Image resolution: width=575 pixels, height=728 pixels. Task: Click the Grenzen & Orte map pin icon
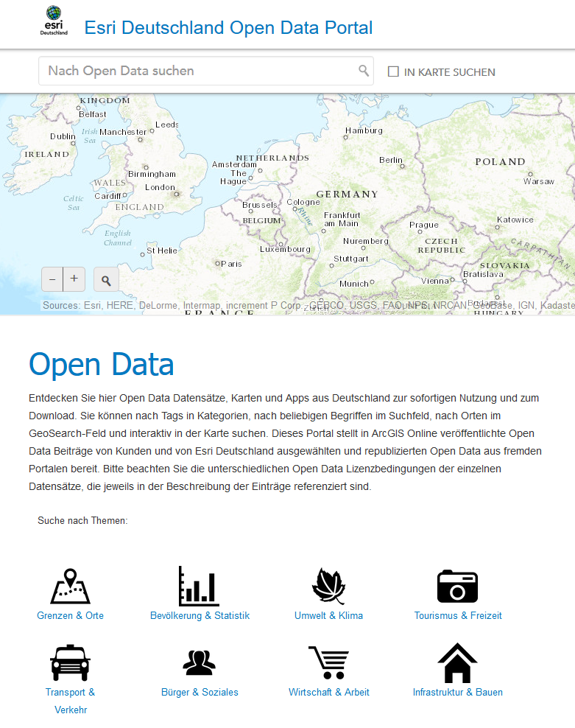point(70,586)
